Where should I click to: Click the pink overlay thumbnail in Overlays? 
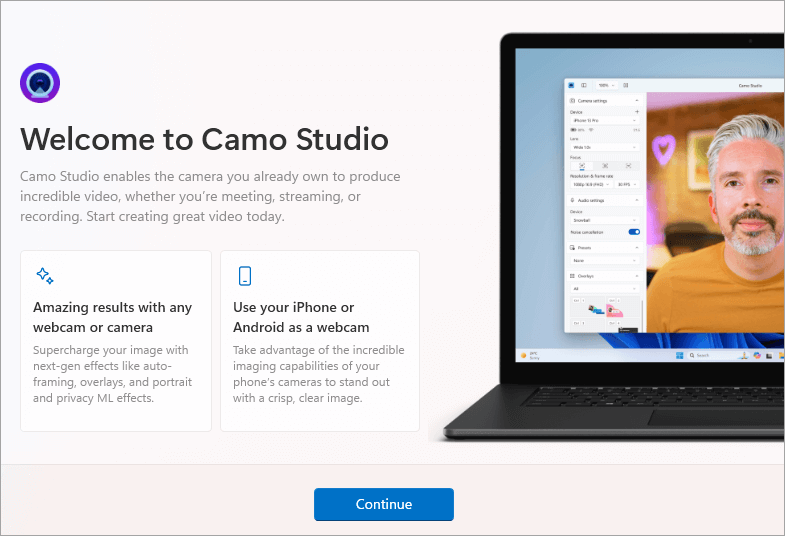(x=614, y=311)
